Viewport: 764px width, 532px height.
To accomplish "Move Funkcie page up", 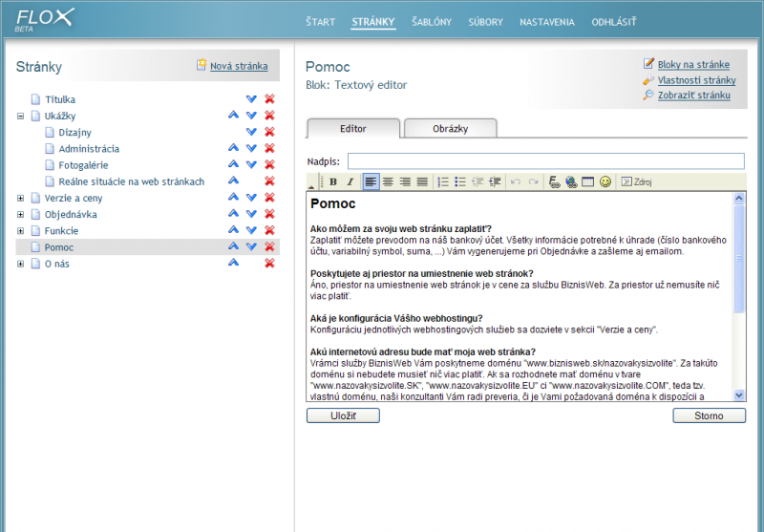I will point(233,230).
